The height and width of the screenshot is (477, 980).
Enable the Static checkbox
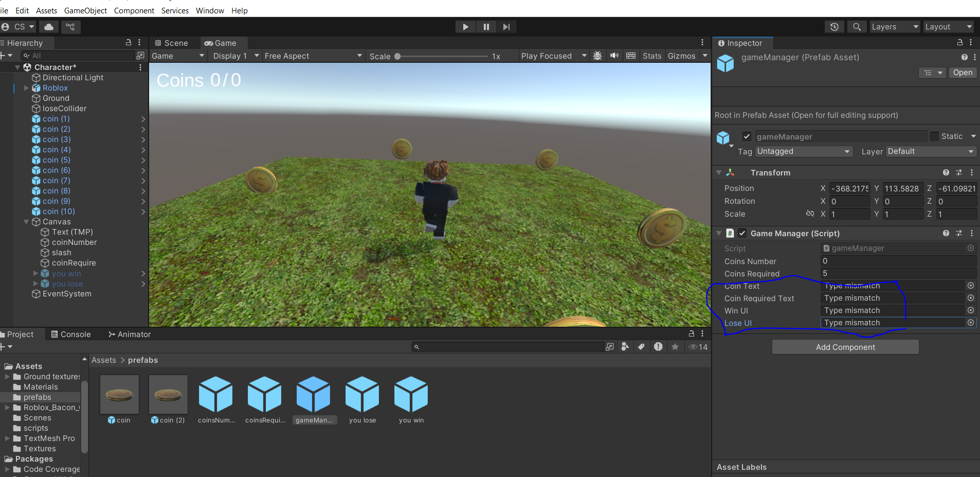[x=934, y=136]
